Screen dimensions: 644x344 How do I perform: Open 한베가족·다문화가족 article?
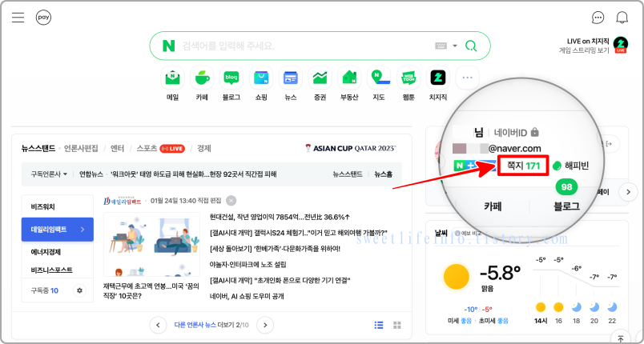(x=275, y=249)
